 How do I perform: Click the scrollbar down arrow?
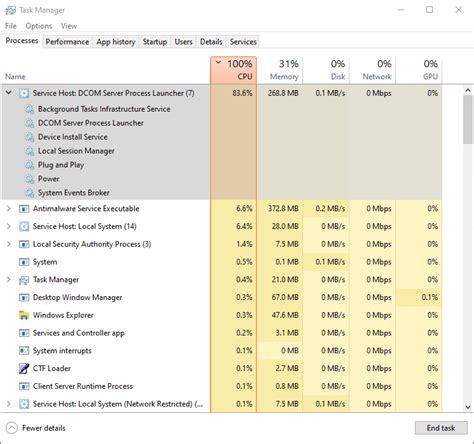[x=468, y=407]
